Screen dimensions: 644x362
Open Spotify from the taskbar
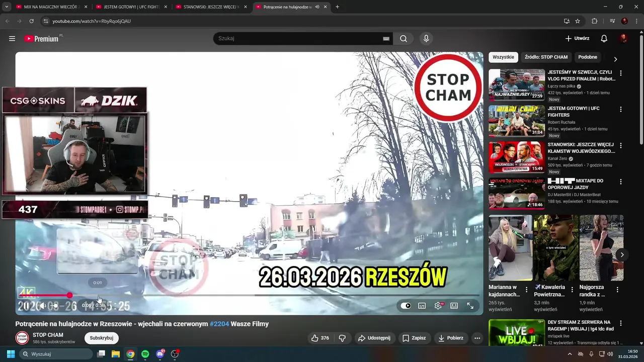(145, 354)
